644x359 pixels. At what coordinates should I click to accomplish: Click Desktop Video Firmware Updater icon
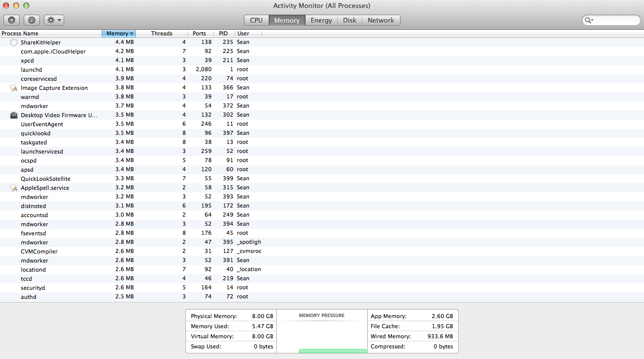[14, 115]
